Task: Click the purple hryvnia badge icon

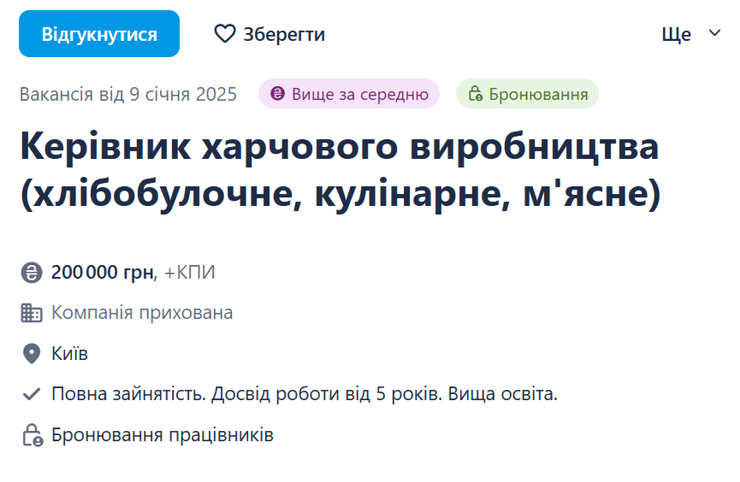Action: pyautogui.click(x=277, y=94)
